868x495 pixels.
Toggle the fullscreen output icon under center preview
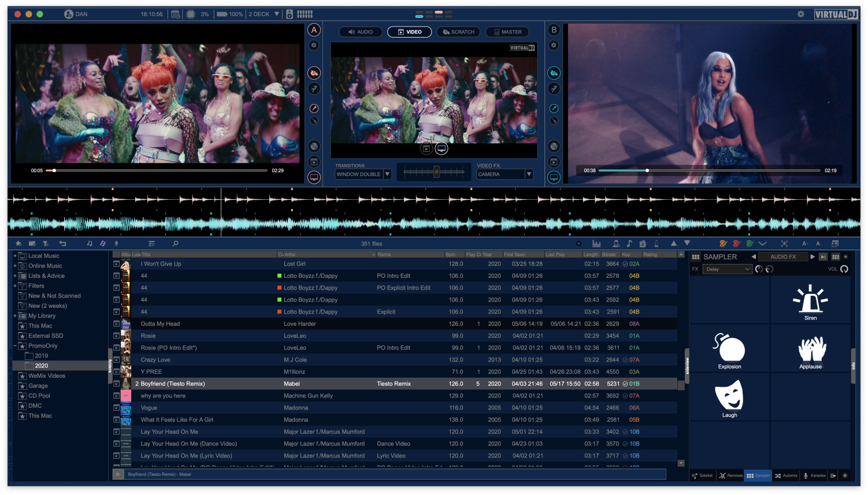point(442,149)
